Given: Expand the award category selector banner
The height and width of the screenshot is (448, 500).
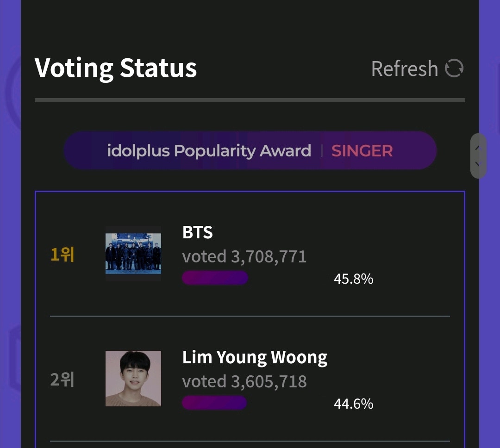Looking at the screenshot, I should 250,150.
